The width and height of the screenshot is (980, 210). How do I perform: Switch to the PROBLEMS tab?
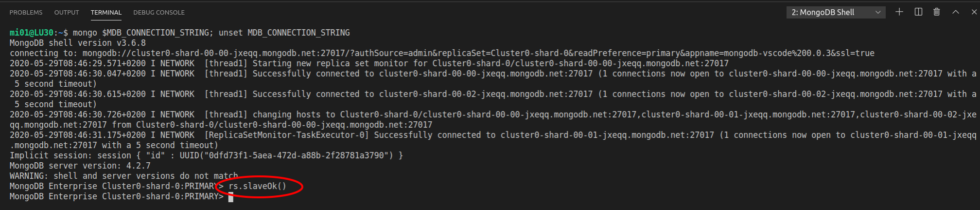tap(26, 13)
